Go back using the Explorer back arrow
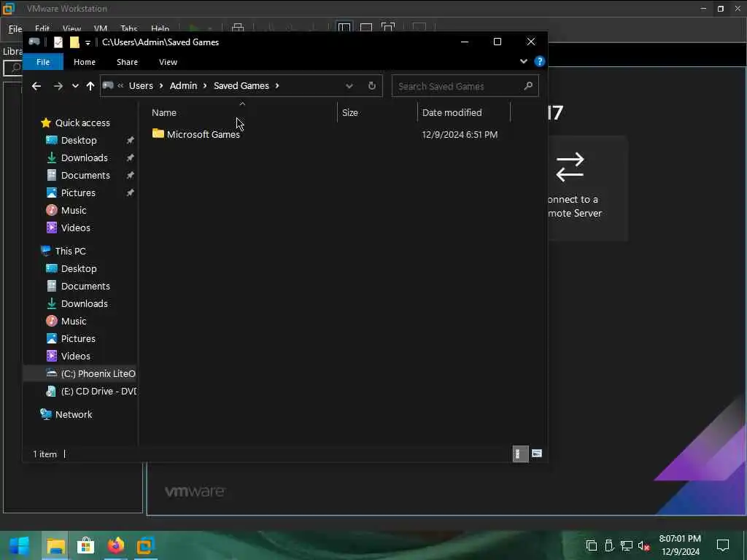Viewport: 747px width, 560px height. click(x=36, y=86)
